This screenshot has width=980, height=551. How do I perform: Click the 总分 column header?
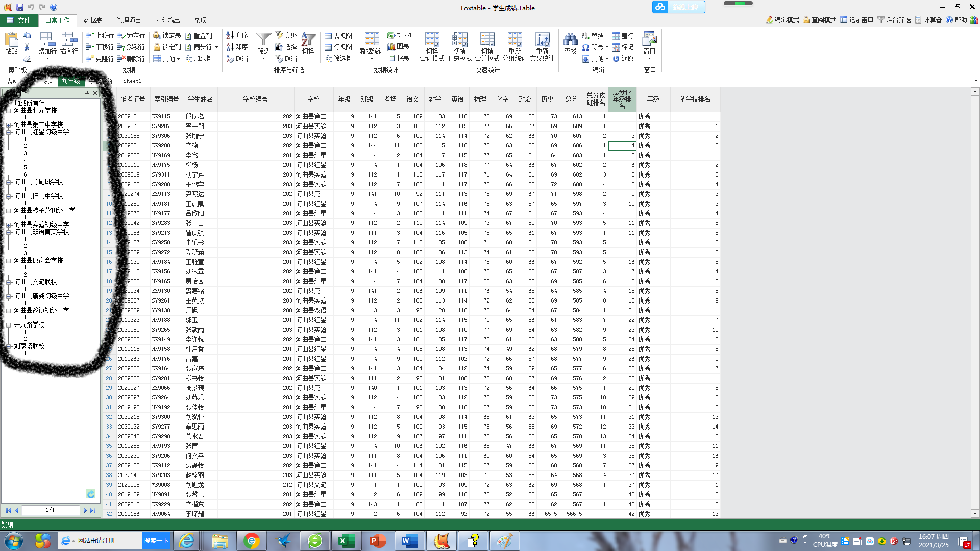(571, 99)
